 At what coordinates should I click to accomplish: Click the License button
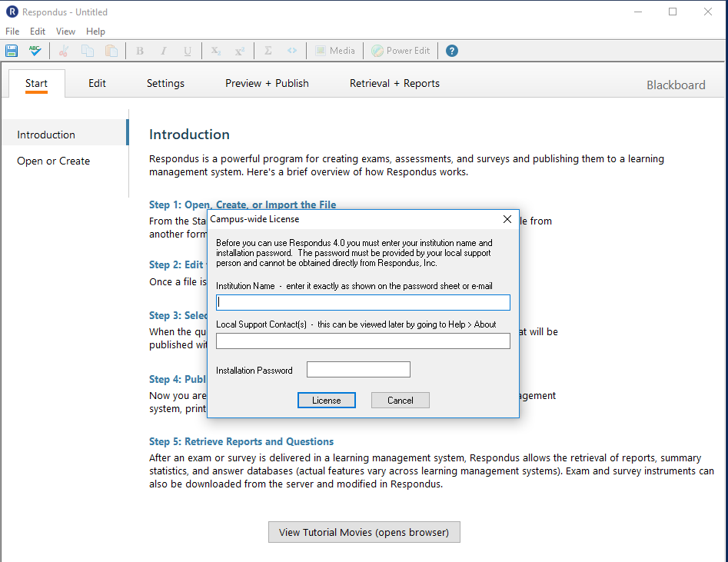327,401
